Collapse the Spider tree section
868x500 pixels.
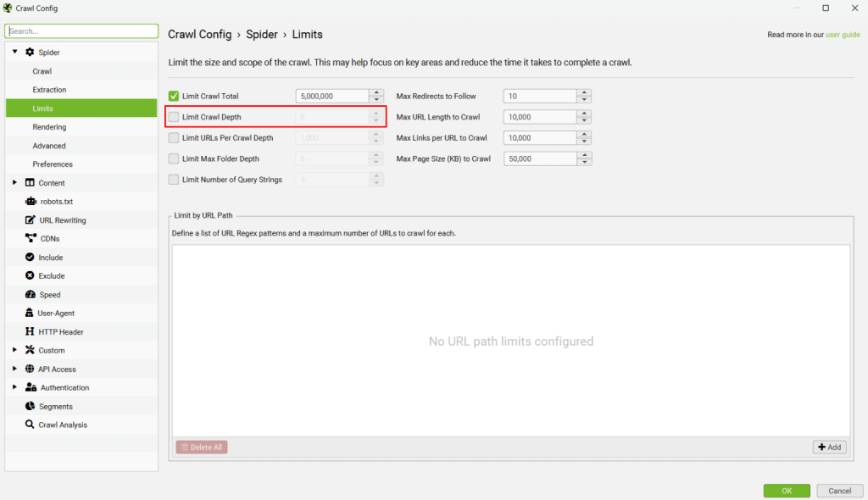15,52
